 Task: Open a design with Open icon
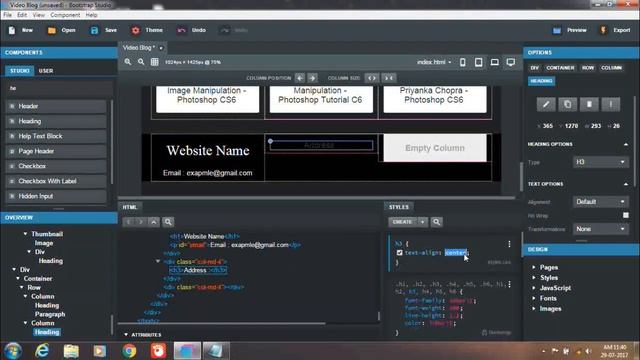coord(51,30)
